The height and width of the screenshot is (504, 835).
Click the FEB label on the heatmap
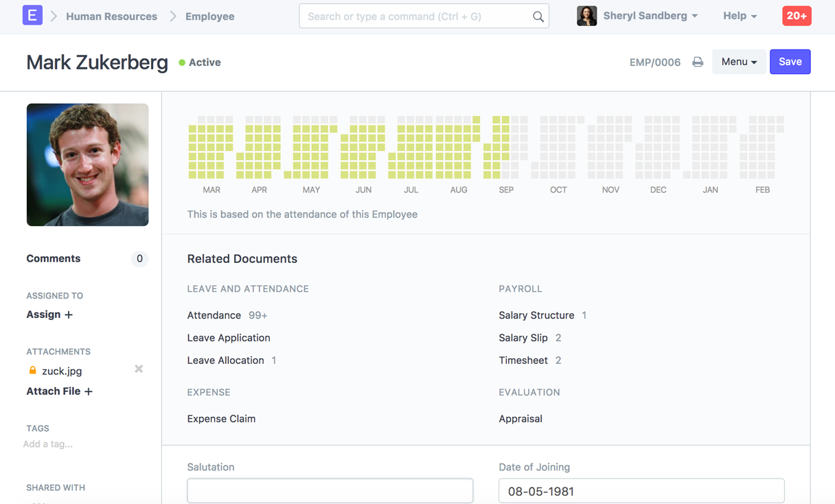(763, 190)
